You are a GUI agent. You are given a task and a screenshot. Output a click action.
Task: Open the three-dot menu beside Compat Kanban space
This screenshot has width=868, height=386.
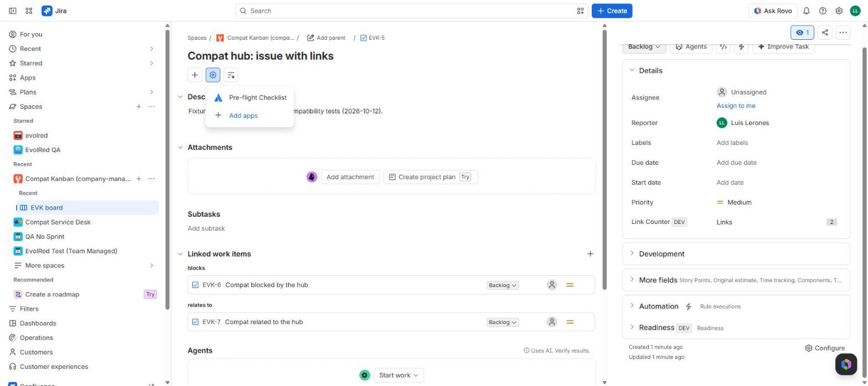point(152,179)
